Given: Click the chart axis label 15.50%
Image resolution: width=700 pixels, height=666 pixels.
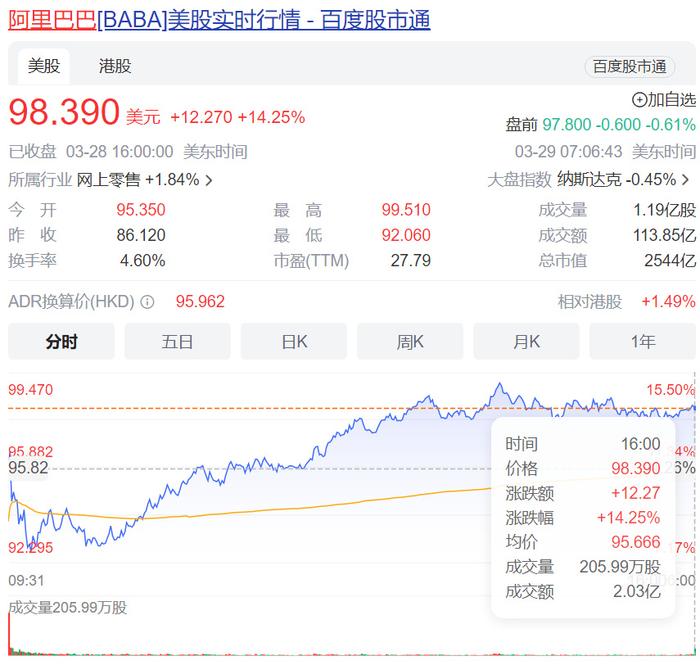Looking at the screenshot, I should tap(671, 390).
